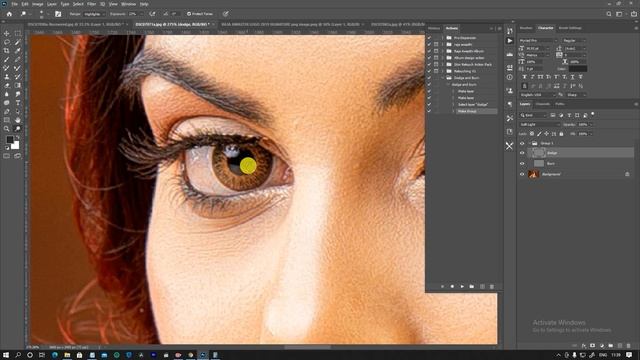Apply Faux Bold in Character panel
Screen dimensions: 640x360
point(524,77)
